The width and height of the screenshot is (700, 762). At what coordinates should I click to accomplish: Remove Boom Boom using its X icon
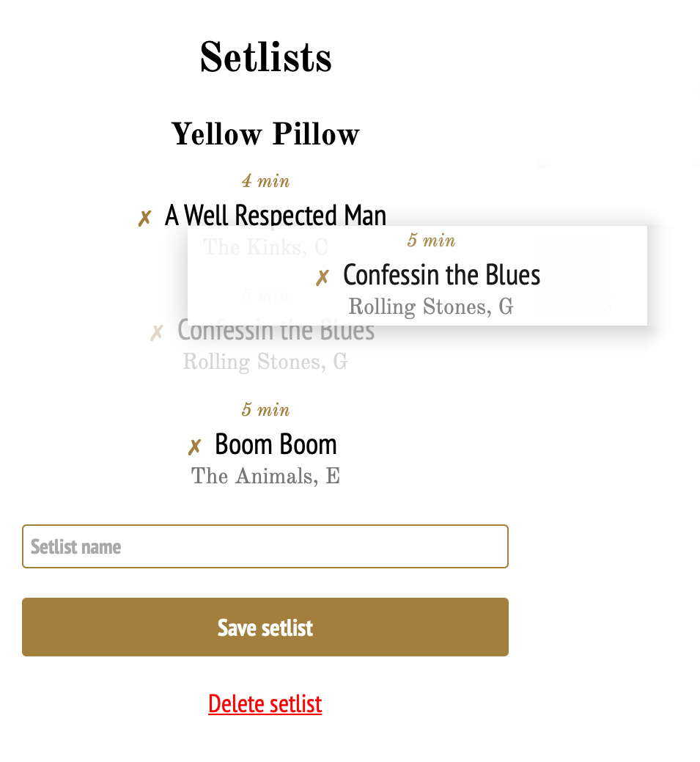(194, 447)
